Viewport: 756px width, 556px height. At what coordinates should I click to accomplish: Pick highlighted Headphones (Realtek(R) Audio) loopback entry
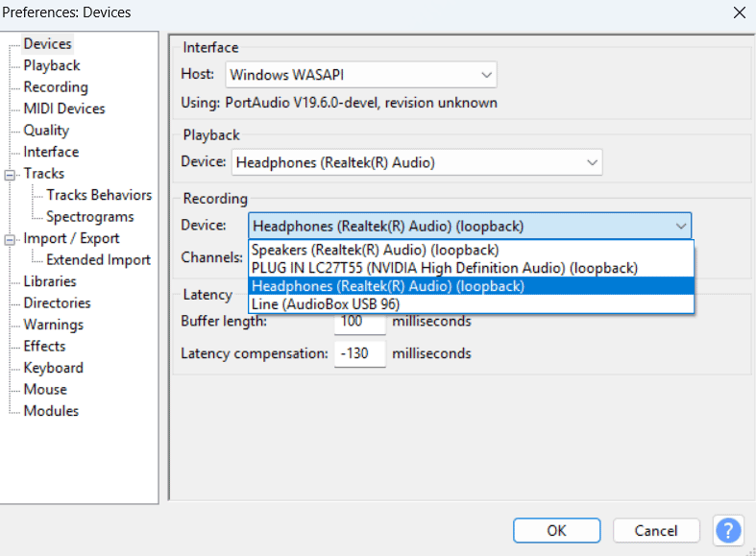click(388, 286)
